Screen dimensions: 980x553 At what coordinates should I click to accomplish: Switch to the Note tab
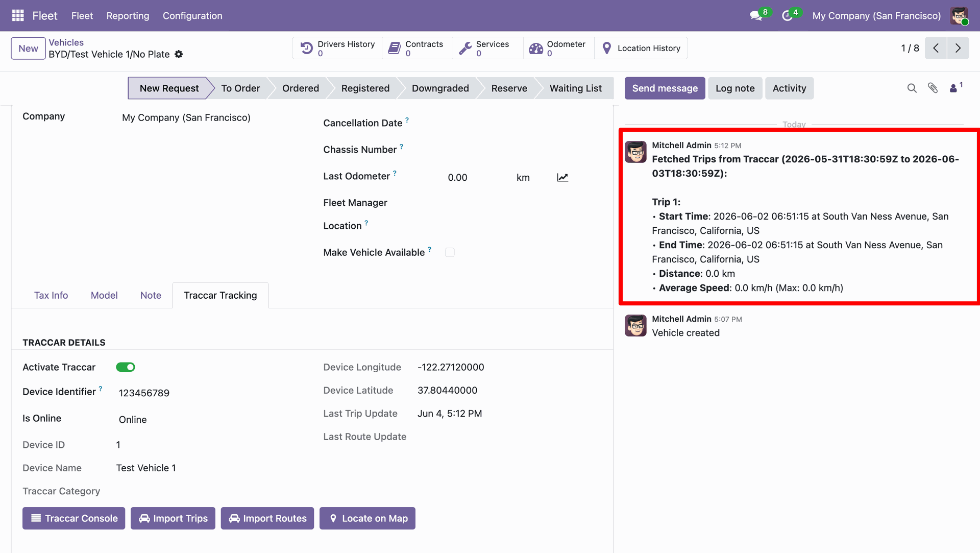point(151,295)
